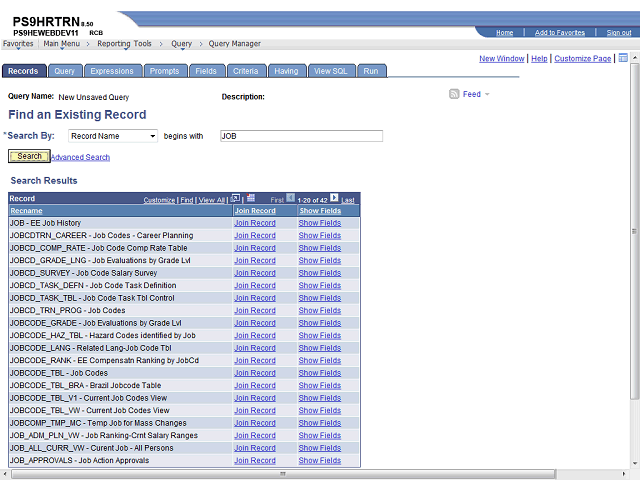640x480 pixels.
Task: Click the vertical scrollbar down arrow
Action: click(635, 463)
